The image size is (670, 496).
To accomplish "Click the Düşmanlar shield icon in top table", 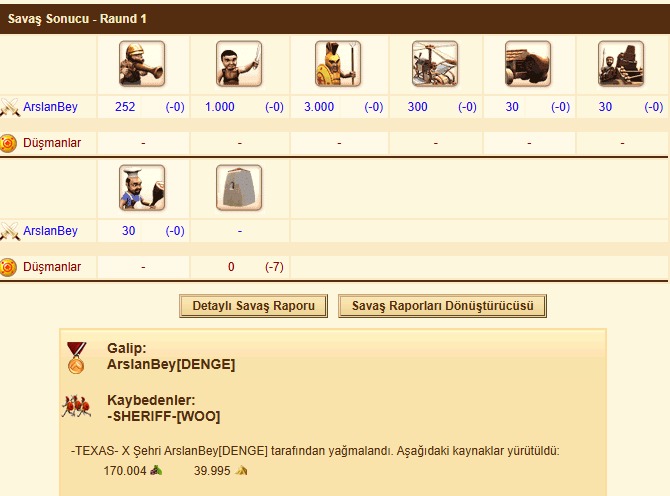I will [x=8, y=143].
